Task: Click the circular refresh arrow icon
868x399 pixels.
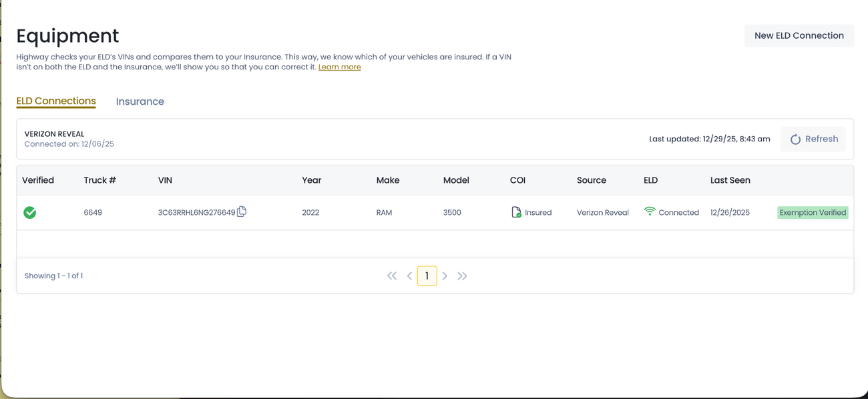Action: coord(795,139)
